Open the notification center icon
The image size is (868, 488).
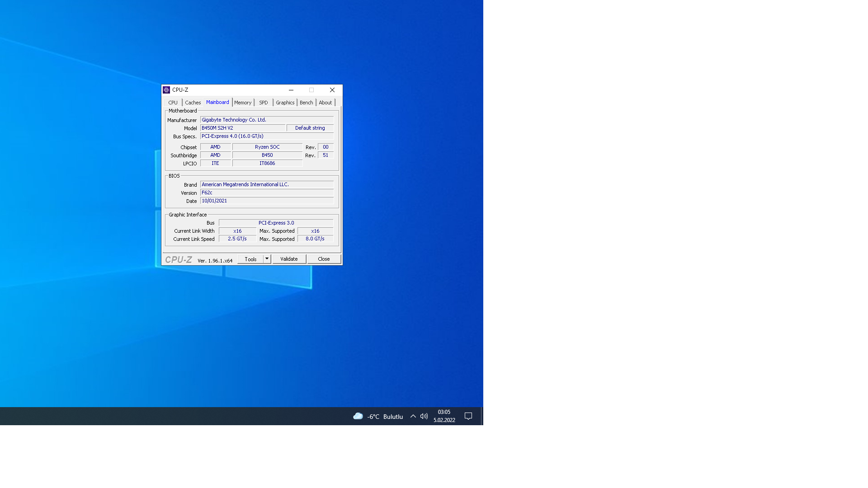(x=468, y=416)
